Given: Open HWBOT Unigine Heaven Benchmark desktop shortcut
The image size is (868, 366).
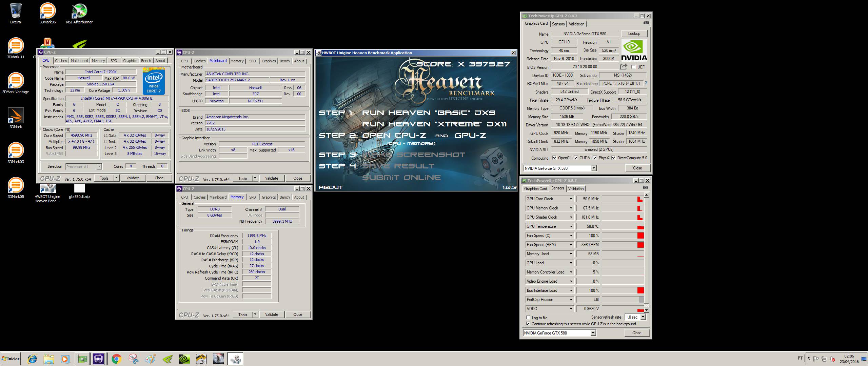Looking at the screenshot, I should 47,193.
